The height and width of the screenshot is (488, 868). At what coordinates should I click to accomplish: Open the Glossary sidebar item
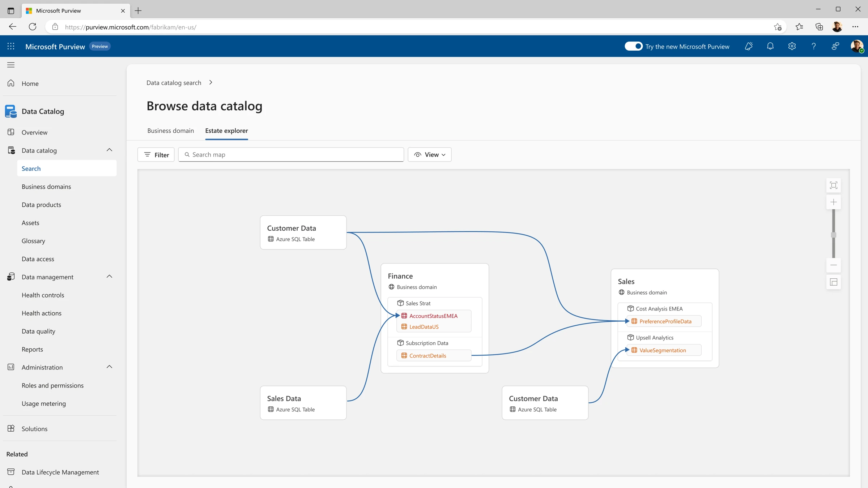click(x=33, y=241)
